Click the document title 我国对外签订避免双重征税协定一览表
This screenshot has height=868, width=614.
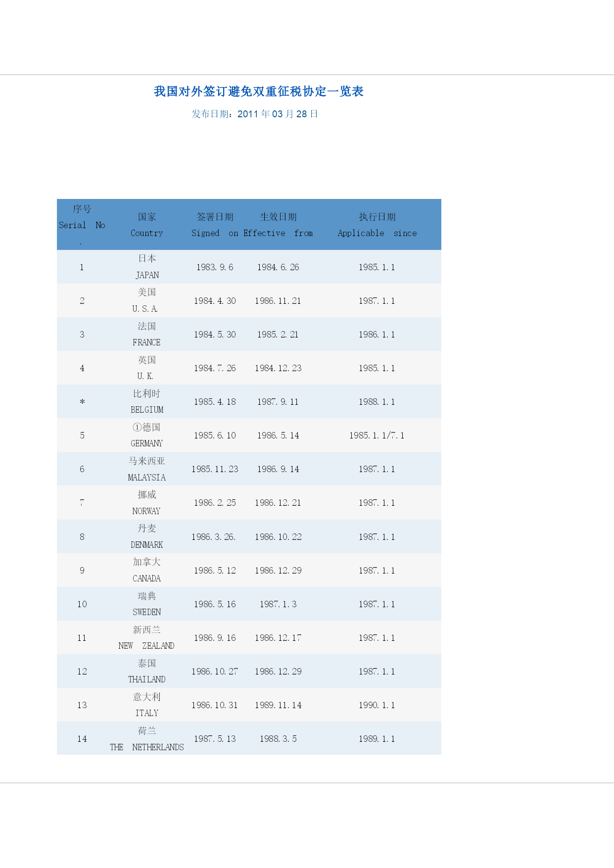259,92
